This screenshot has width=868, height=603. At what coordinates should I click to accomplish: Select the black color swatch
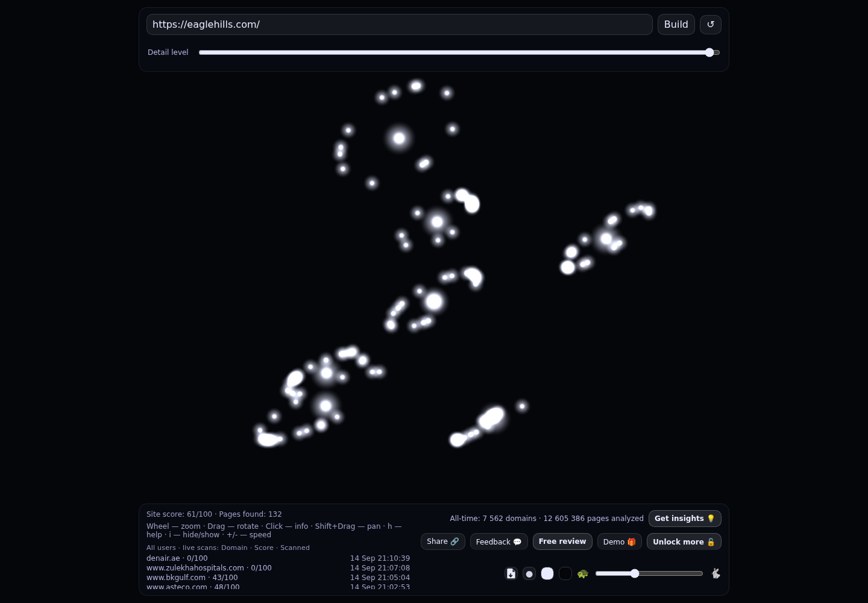(x=565, y=573)
